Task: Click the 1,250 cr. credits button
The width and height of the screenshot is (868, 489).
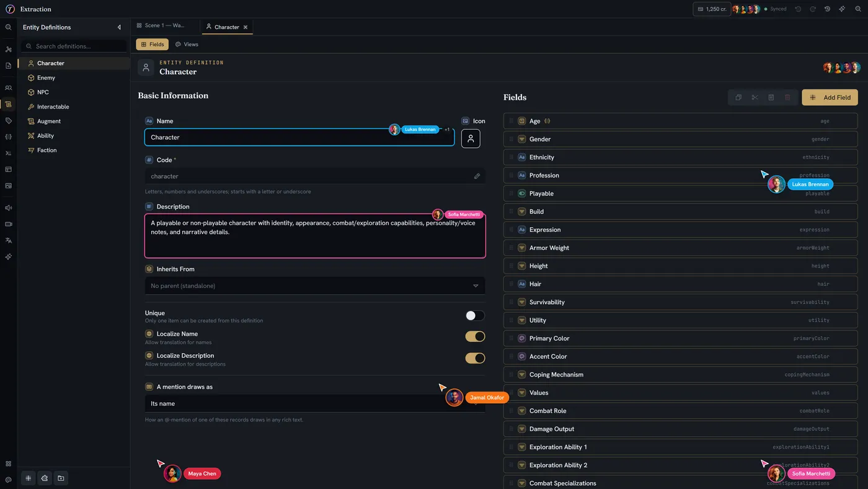Action: (x=712, y=9)
